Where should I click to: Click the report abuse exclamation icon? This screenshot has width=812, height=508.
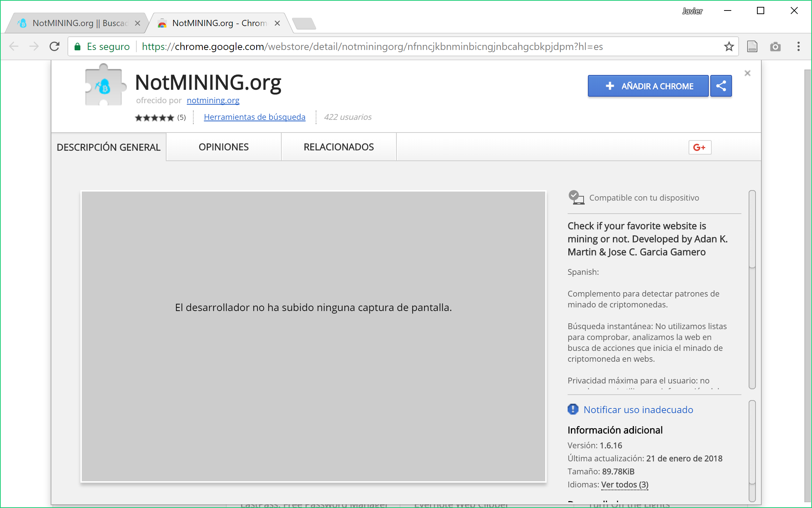pos(573,410)
